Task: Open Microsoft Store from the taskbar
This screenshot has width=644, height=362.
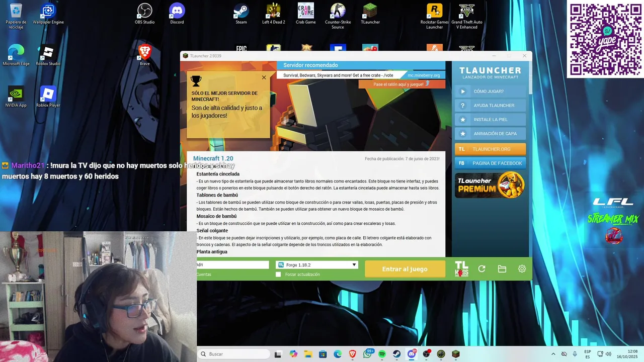Action: click(323, 354)
